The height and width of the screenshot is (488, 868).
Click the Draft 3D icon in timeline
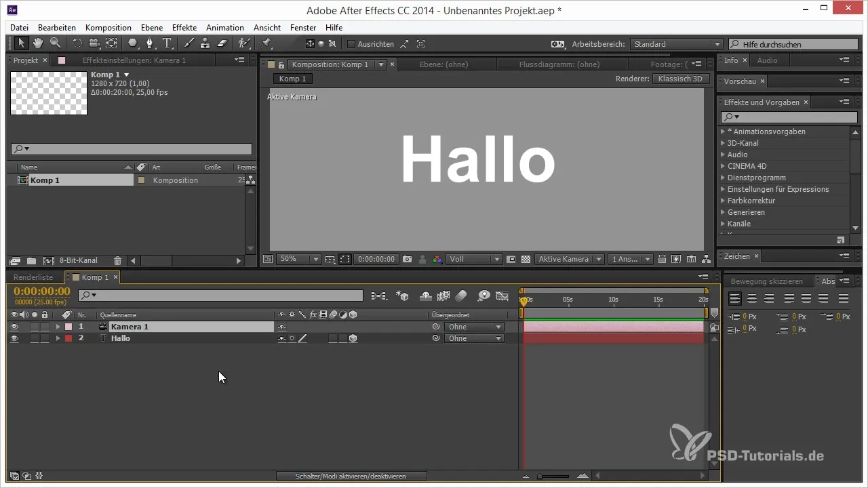click(x=403, y=296)
